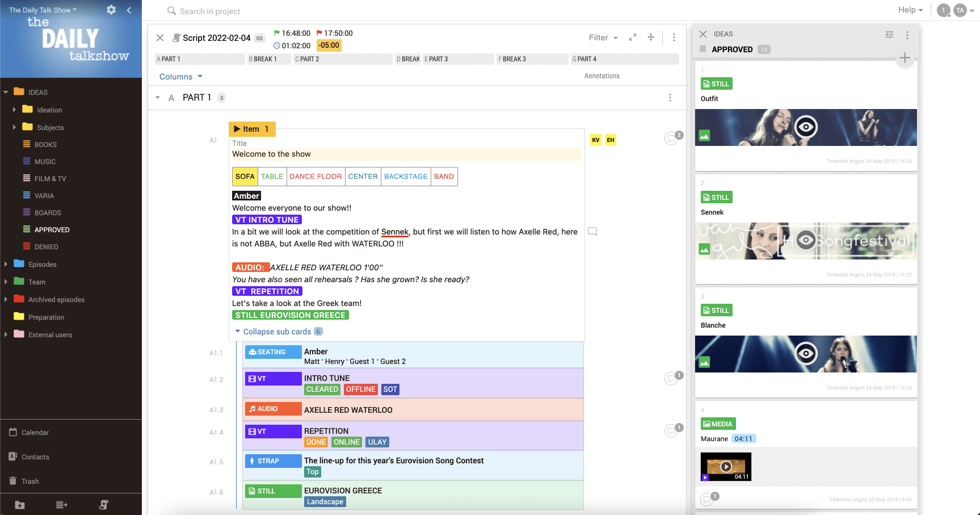Viewport: 980px width, 515px height.
Task: Open the Columns dropdown
Action: pos(181,77)
